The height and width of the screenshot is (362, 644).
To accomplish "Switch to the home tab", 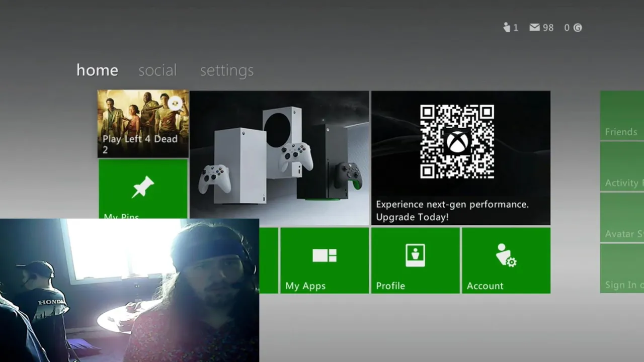I will click(x=97, y=70).
